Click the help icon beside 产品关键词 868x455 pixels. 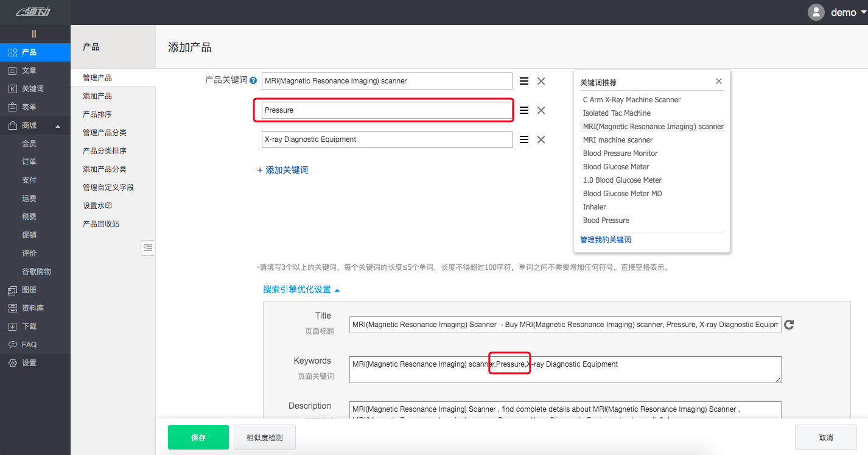253,80
